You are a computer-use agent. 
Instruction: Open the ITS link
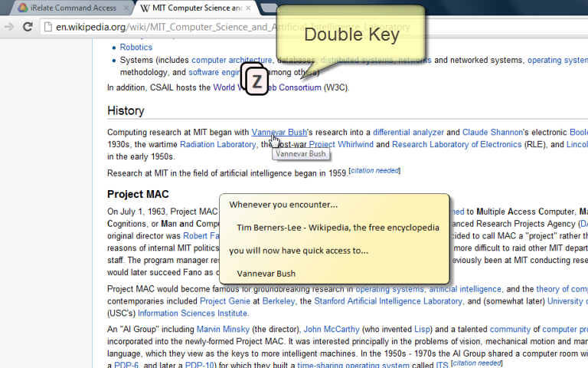442,365
